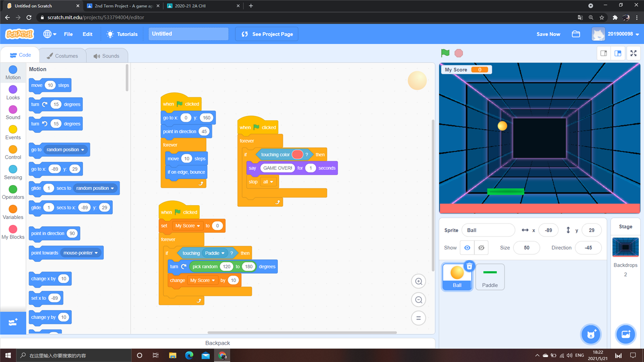Enter full screen stage mode

pyautogui.click(x=633, y=53)
